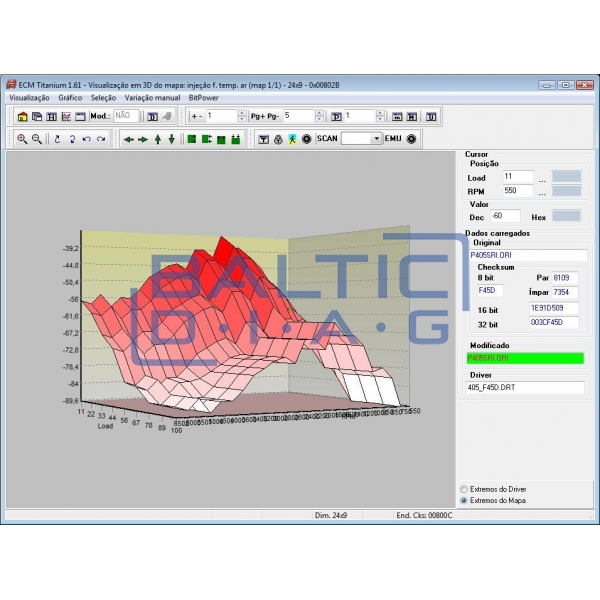Click the spinner arrows after the P icon
600x600 pixels.
tap(380, 116)
